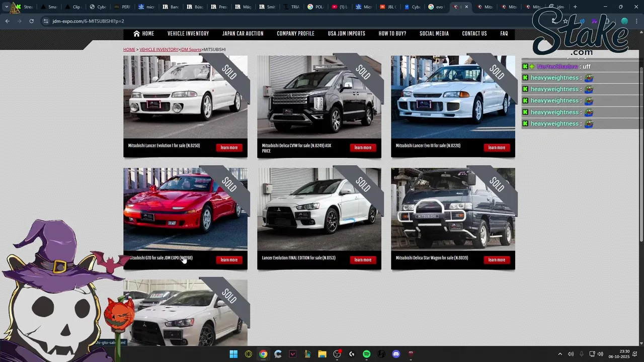Open the Valorant icon in taskbar
The height and width of the screenshot is (362, 644).
pos(293,354)
